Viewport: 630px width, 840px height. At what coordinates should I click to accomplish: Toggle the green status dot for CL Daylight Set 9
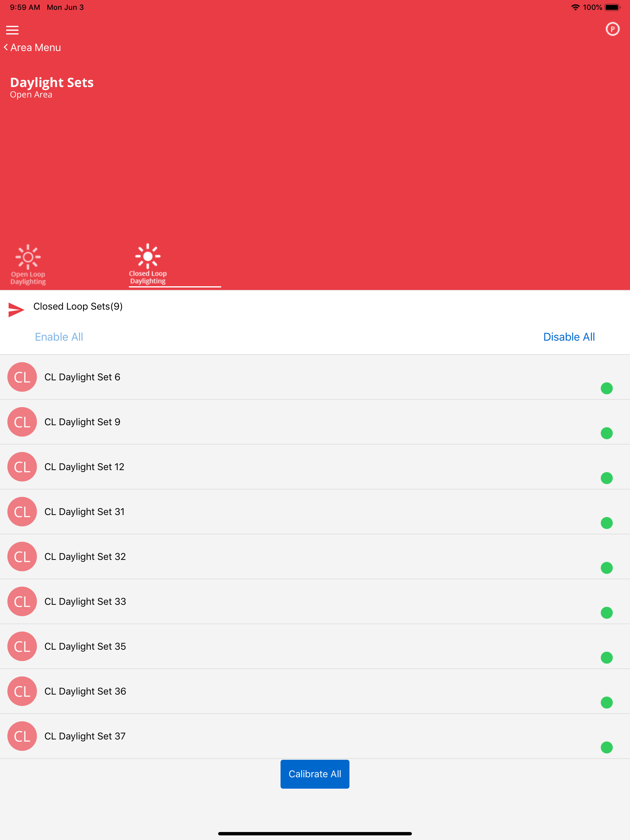[x=607, y=433]
